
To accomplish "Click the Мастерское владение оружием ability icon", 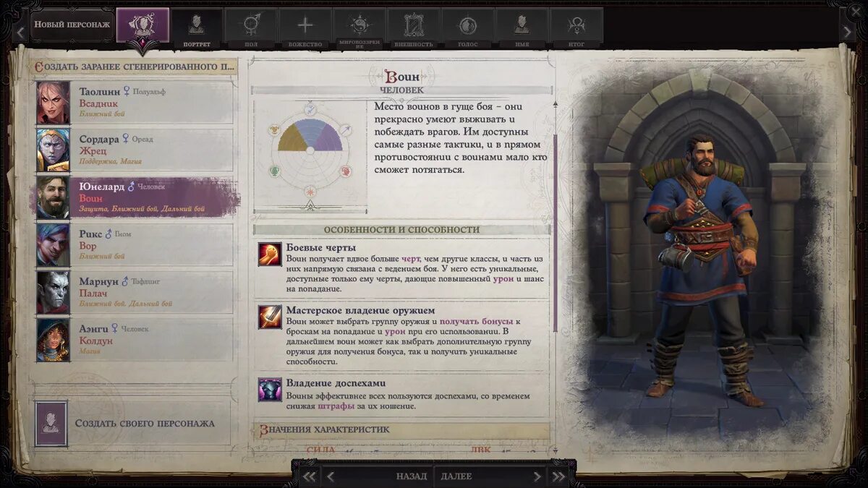I will pos(270,317).
